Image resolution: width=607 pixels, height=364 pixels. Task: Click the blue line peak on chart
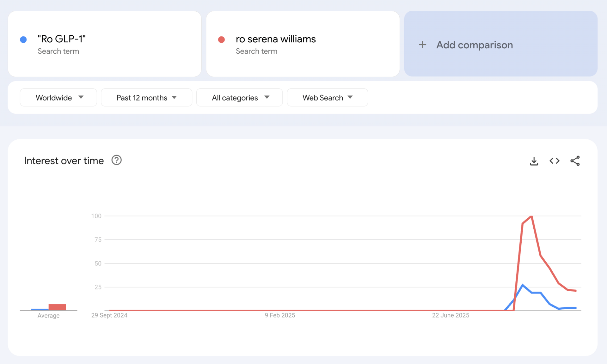(523, 285)
